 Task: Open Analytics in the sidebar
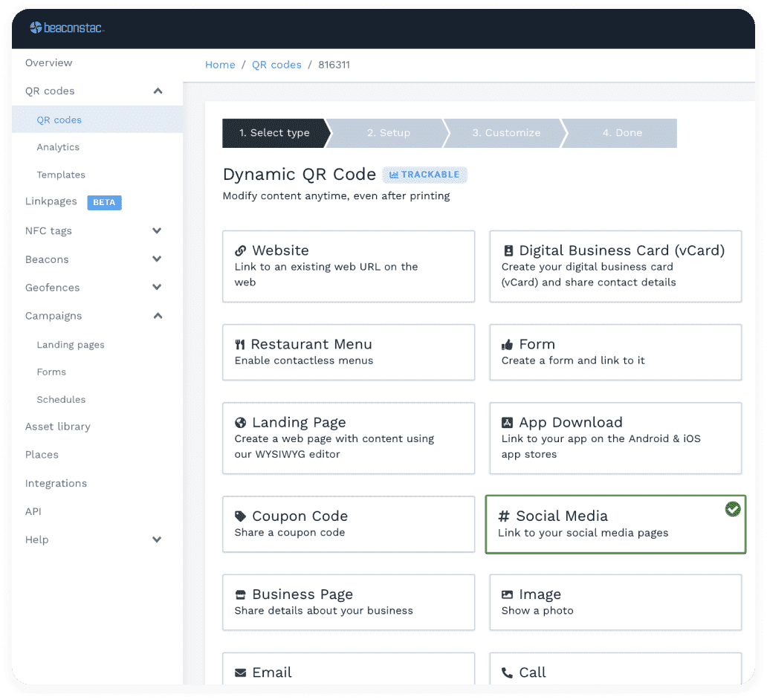coord(58,147)
